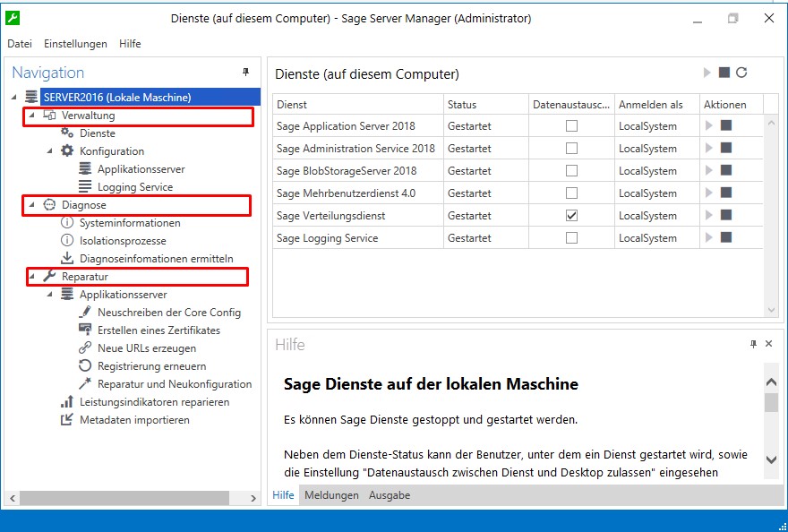Image resolution: width=788 pixels, height=532 pixels.
Task: Stop Sage Logging Service using its stop icon
Action: pos(726,238)
